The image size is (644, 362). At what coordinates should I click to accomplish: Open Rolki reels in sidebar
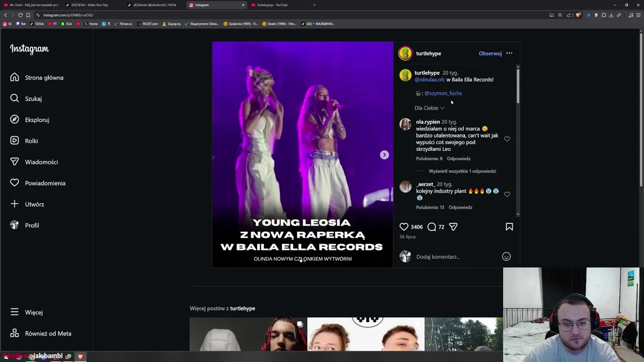[24, 141]
